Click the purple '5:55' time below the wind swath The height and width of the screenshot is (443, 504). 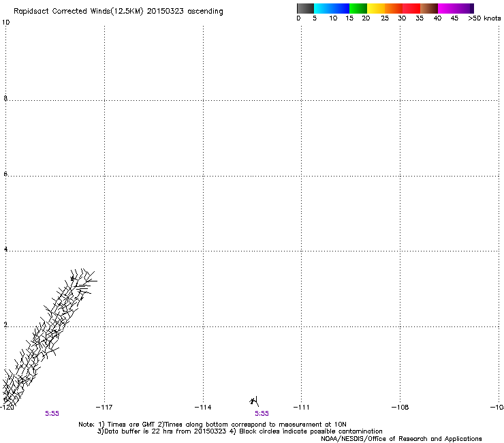tap(52, 414)
